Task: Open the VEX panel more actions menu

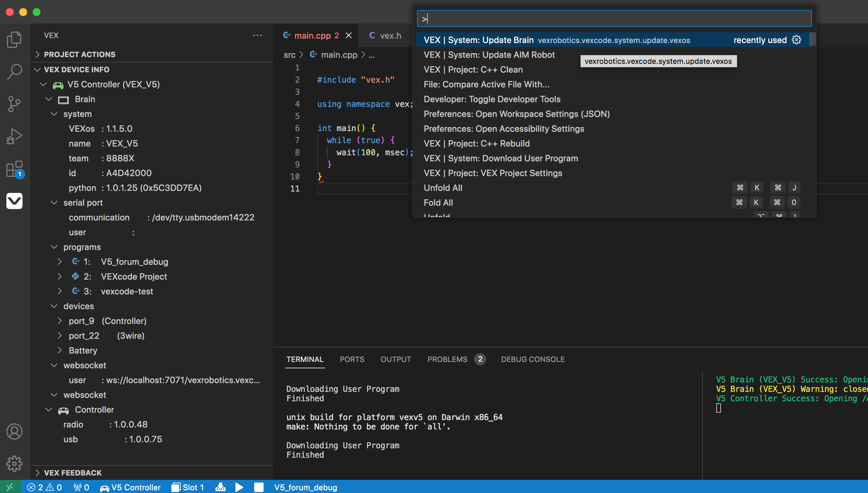Action: pos(258,35)
